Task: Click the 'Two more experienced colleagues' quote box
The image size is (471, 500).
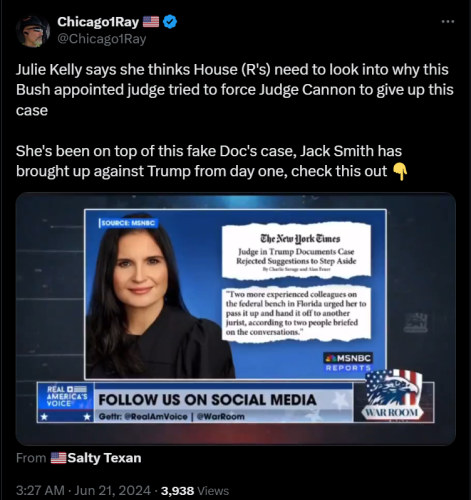Action: point(296,313)
